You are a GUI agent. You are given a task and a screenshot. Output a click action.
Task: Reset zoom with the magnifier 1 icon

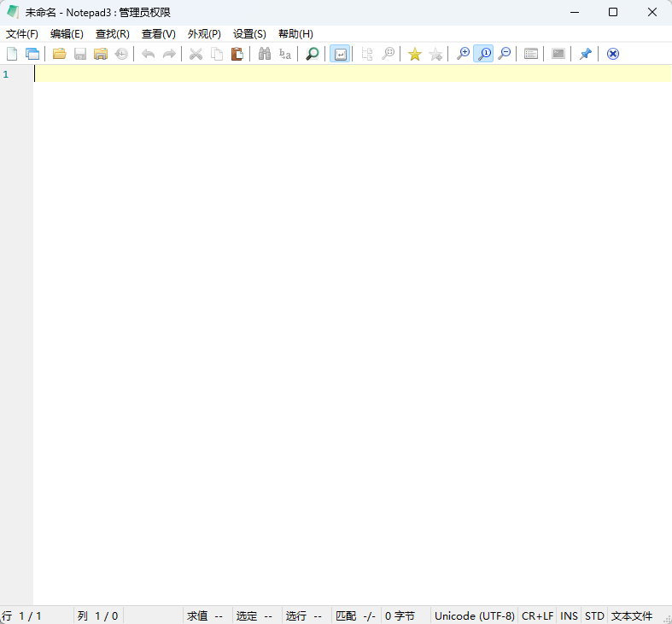coord(483,54)
